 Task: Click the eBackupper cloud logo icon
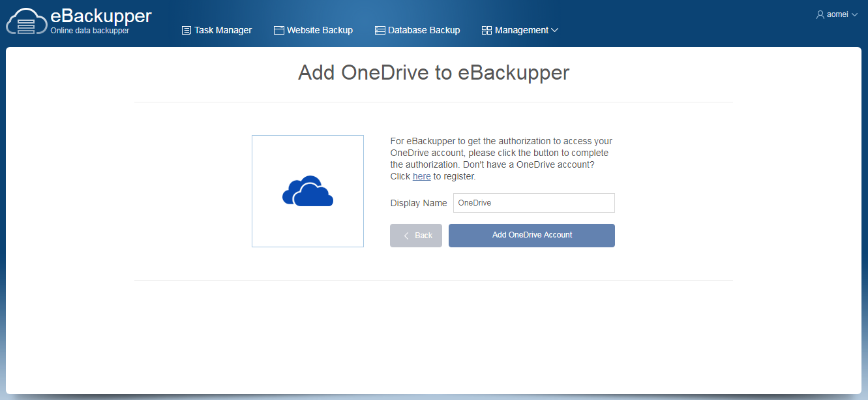click(x=26, y=20)
